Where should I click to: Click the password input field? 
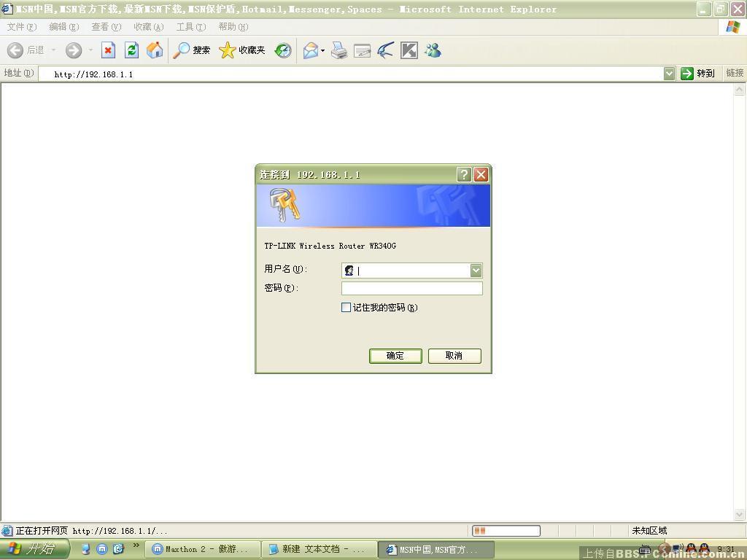point(411,289)
